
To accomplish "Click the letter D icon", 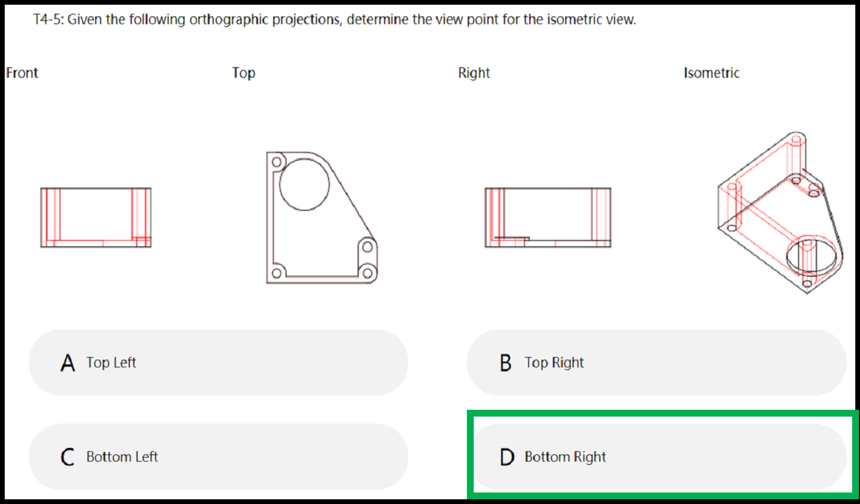I will [x=507, y=457].
